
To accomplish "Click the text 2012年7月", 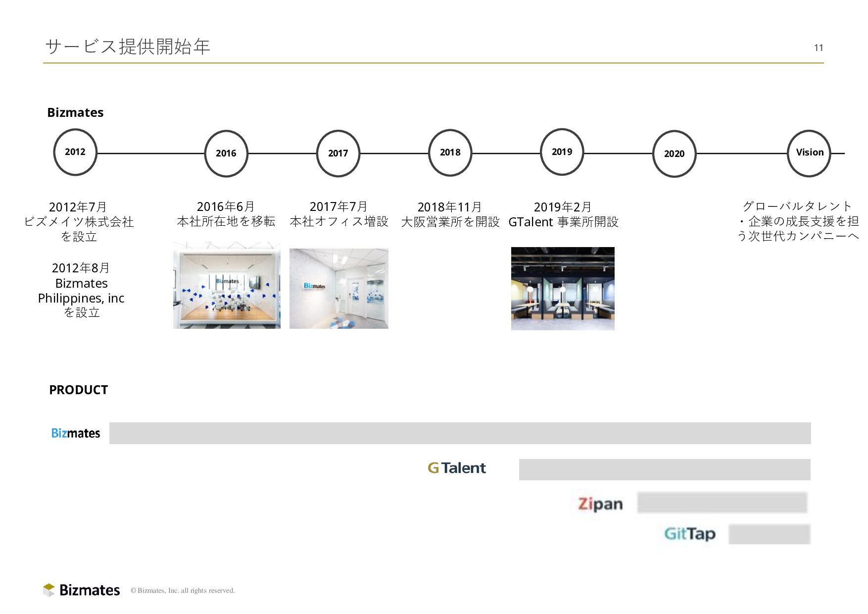I will tap(78, 206).
